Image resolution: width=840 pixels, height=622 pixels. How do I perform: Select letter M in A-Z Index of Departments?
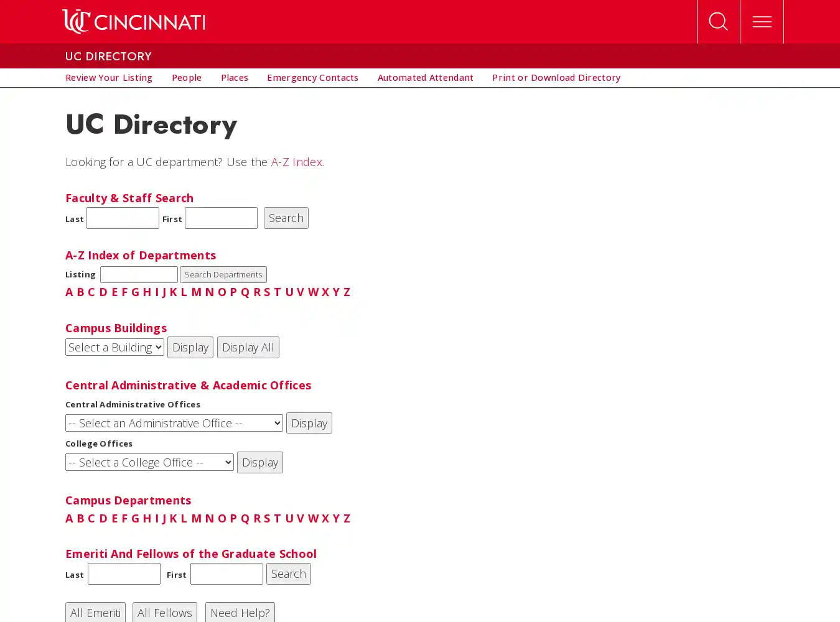(197, 292)
